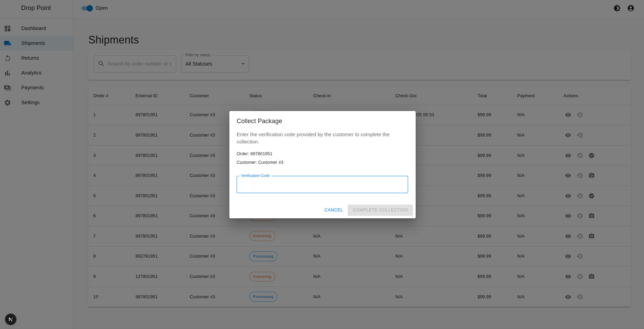This screenshot has height=329, width=644.
Task: Click the checkmark collect icon for order 5
Action: click(592, 196)
